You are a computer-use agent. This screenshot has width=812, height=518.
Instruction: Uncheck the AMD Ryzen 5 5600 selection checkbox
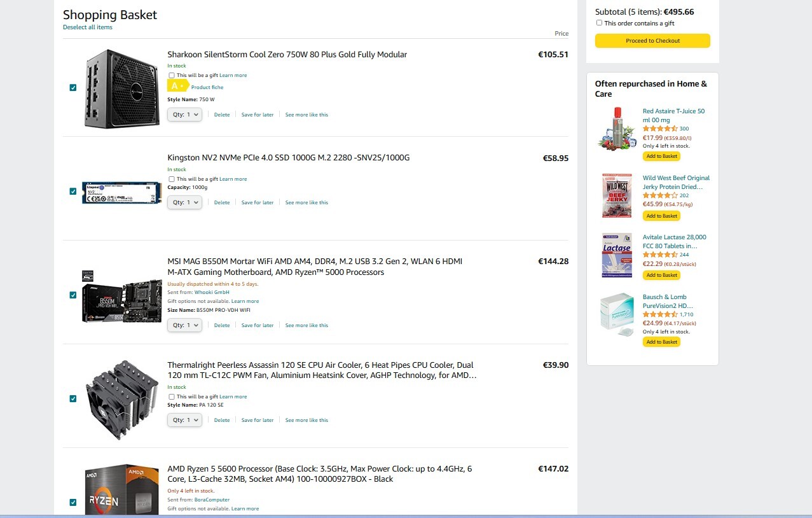73,503
